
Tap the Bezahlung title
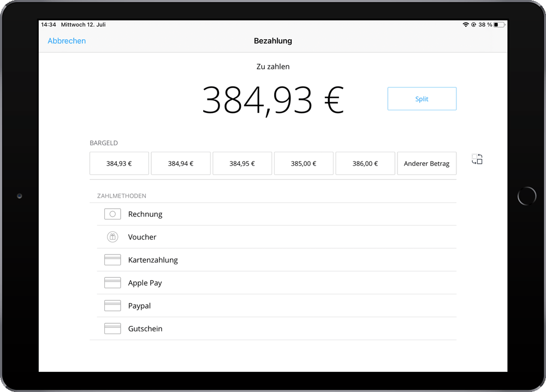click(273, 41)
